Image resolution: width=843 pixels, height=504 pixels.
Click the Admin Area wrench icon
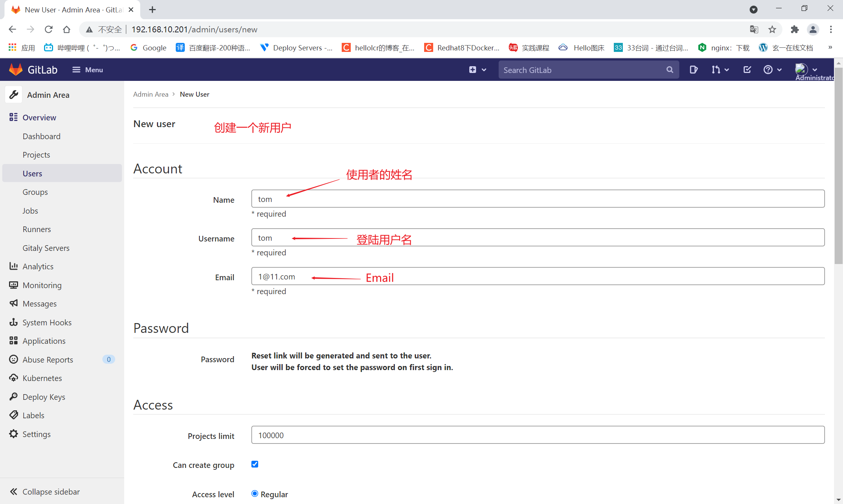(14, 95)
